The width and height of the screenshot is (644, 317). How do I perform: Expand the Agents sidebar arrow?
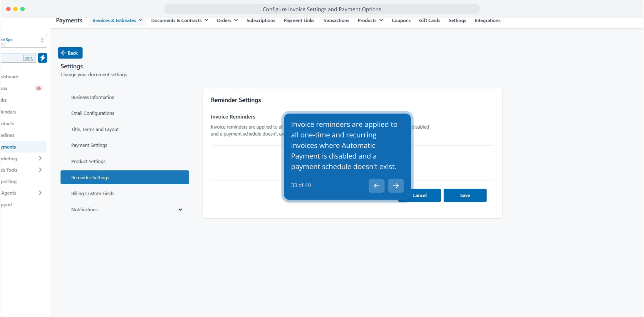pos(40,193)
